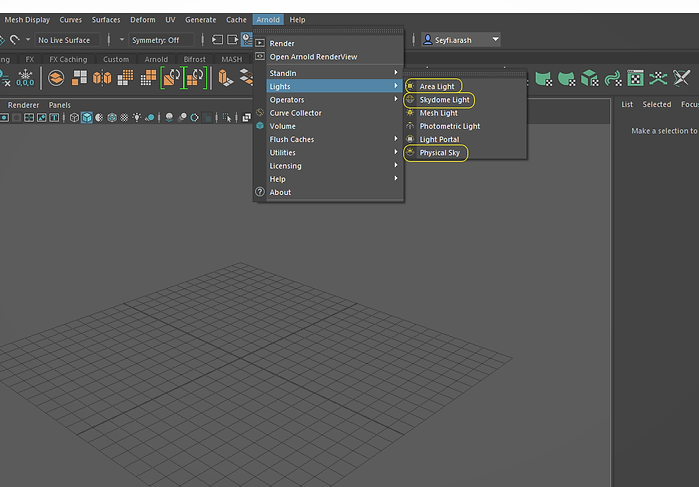Open the dropdown arrow left of Symmetry: Off
Screen dimensions: 699x487
pyautogui.click(x=122, y=40)
